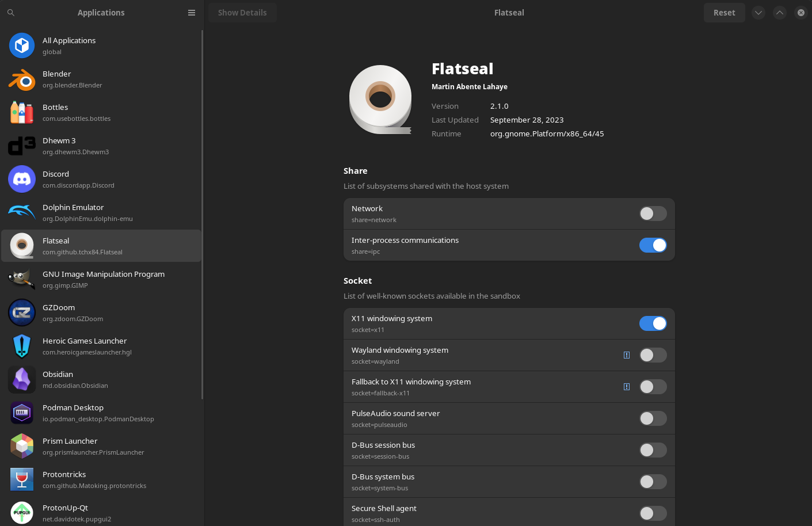Enable PulseAudio sound server toggle

click(x=653, y=418)
